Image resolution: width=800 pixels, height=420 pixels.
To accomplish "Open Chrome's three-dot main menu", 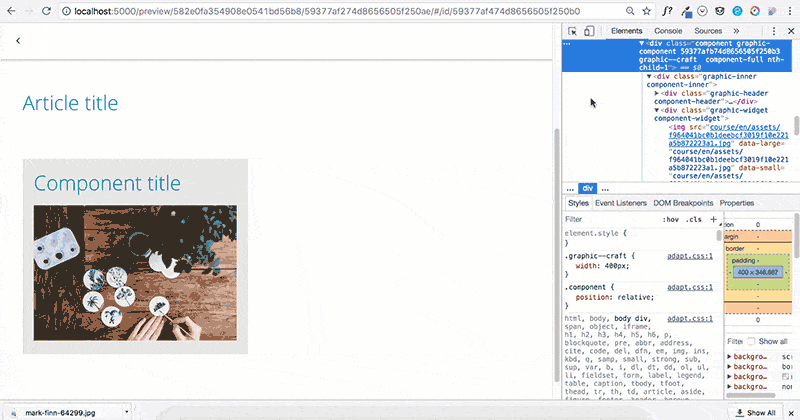I will 790,11.
